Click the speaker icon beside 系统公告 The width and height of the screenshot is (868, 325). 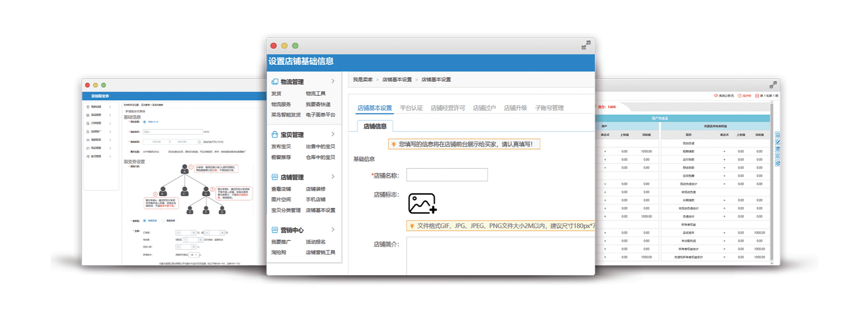pos(716,96)
